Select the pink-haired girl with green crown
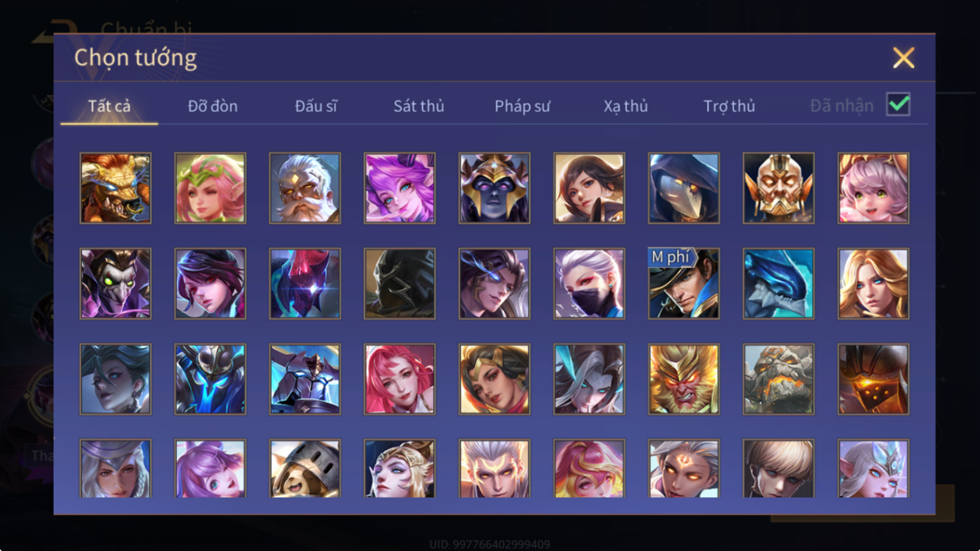Viewport: 980px width, 551px height. (x=210, y=188)
